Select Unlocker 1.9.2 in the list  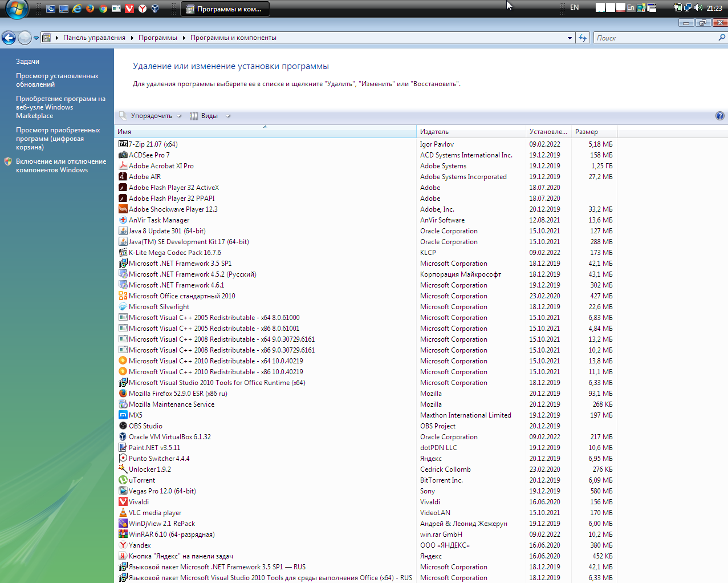click(x=365, y=469)
